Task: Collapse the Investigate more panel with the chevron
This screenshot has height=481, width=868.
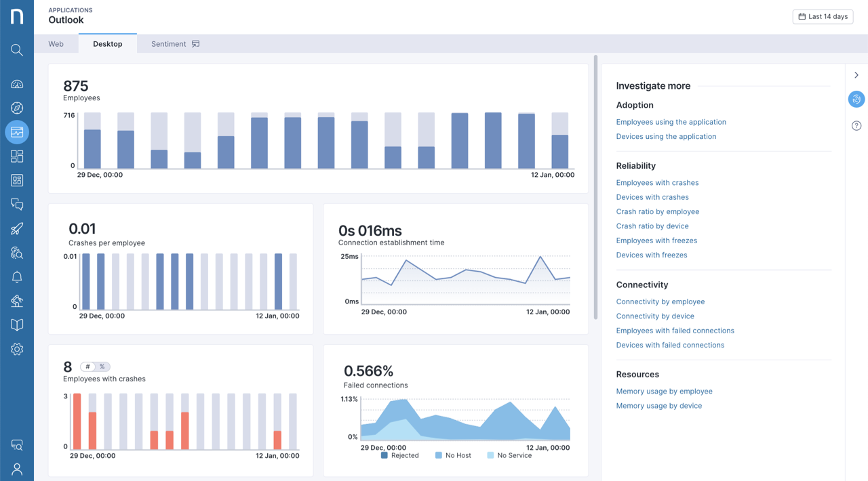Action: tap(856, 75)
